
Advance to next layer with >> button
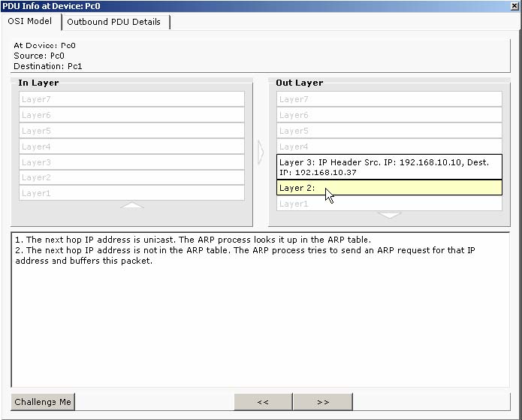coord(323,402)
